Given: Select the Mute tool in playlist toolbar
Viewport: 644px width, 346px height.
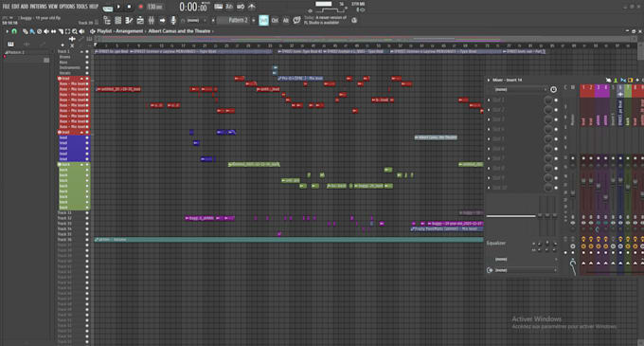Looking at the screenshot, I should click(x=46, y=31).
